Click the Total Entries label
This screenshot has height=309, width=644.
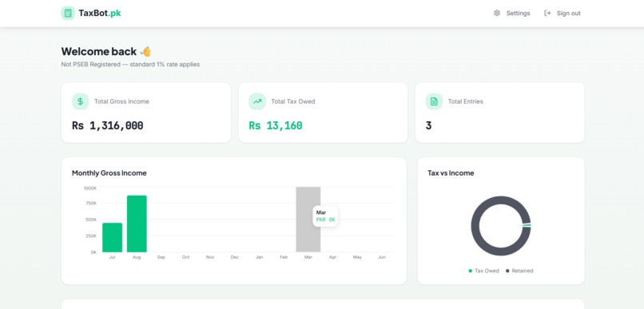(465, 101)
